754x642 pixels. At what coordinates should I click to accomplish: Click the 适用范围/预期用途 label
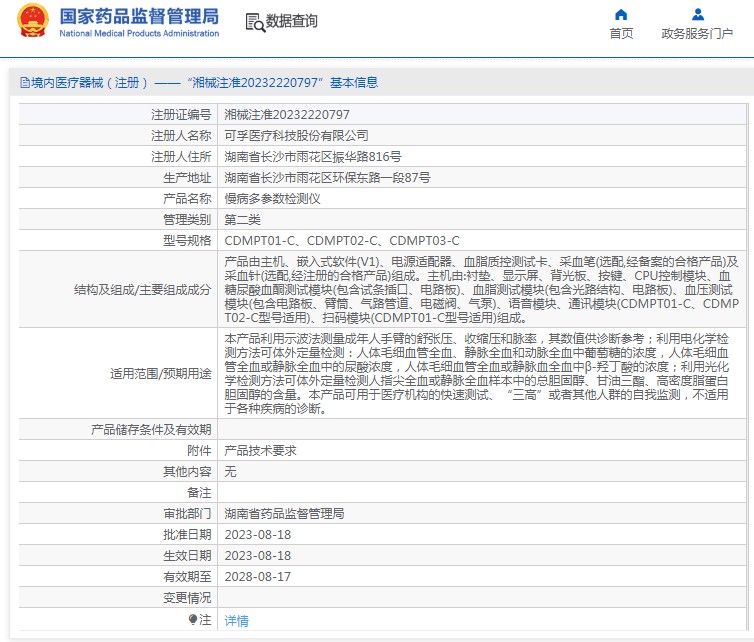(x=161, y=374)
